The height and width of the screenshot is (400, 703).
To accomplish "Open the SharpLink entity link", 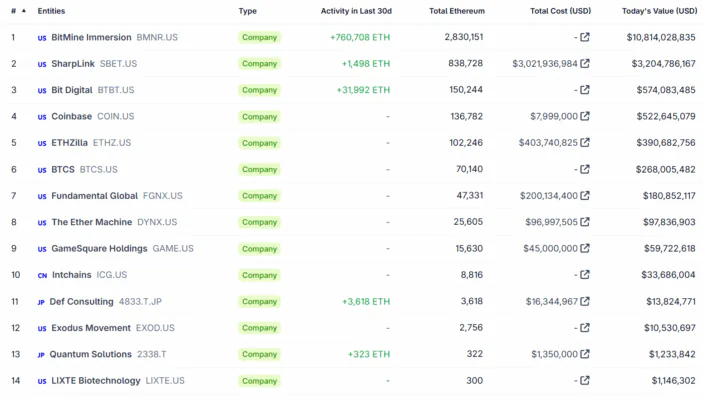I will pyautogui.click(x=73, y=64).
